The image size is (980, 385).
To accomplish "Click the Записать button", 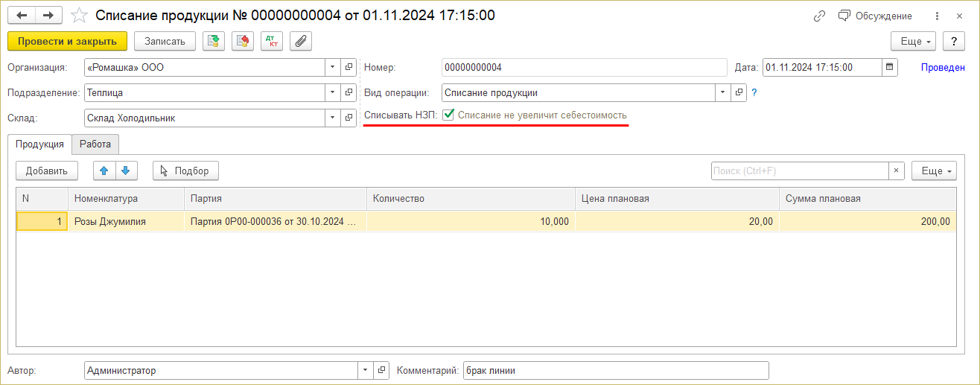I will (x=165, y=41).
